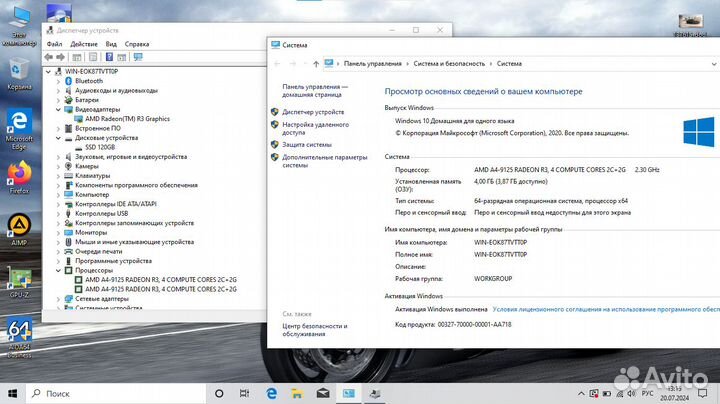Expand the Аудиовходы и аудиовыходы node
The width and height of the screenshot is (720, 404).
pos(58,90)
